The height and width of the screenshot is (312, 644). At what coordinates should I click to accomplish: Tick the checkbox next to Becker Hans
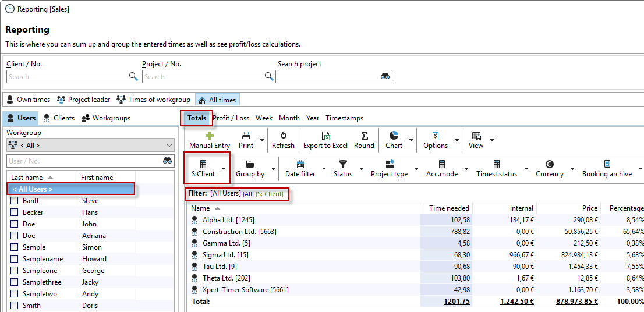coord(15,212)
